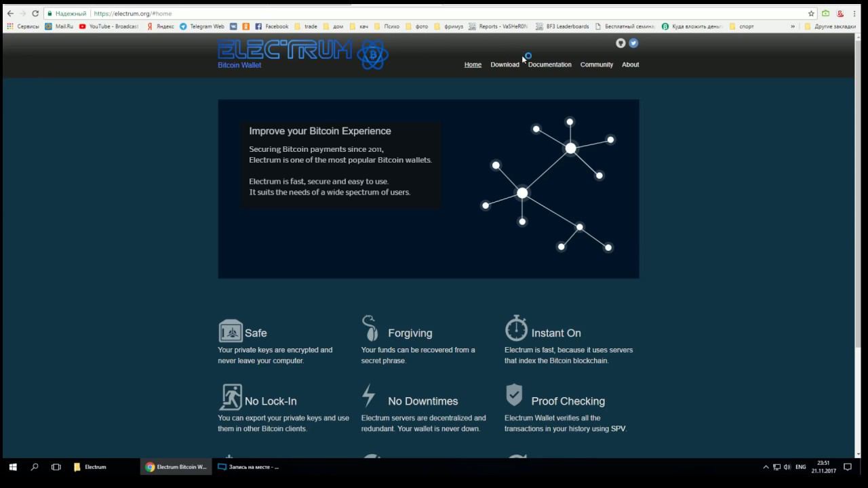Click the Forgiving feature icon

370,328
